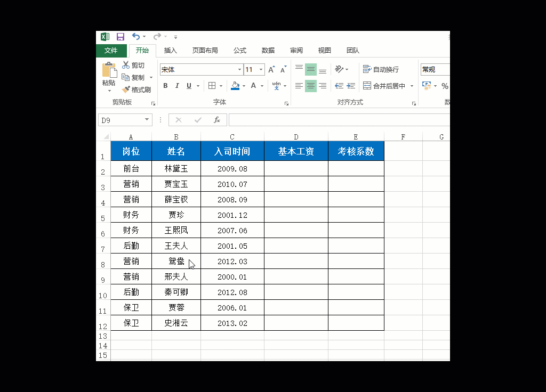546x392 pixels.
Task: Click the insert function fx icon
Action: (x=217, y=120)
